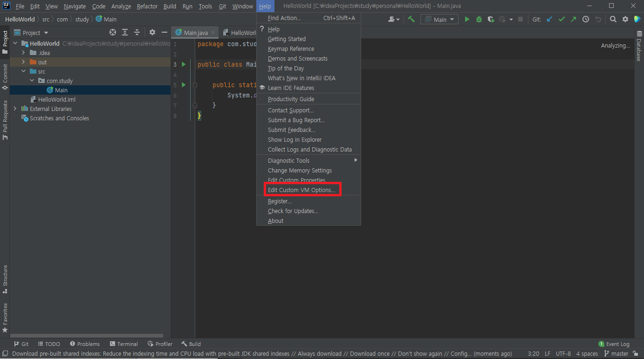Open the Event Log button

[x=614, y=344]
